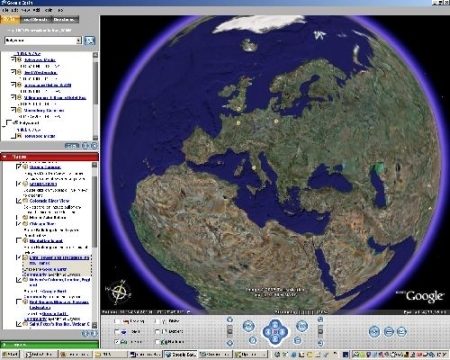This screenshot has width=450, height=360.
Task: Click Places scrollbar down arrow
Action: [95, 325]
